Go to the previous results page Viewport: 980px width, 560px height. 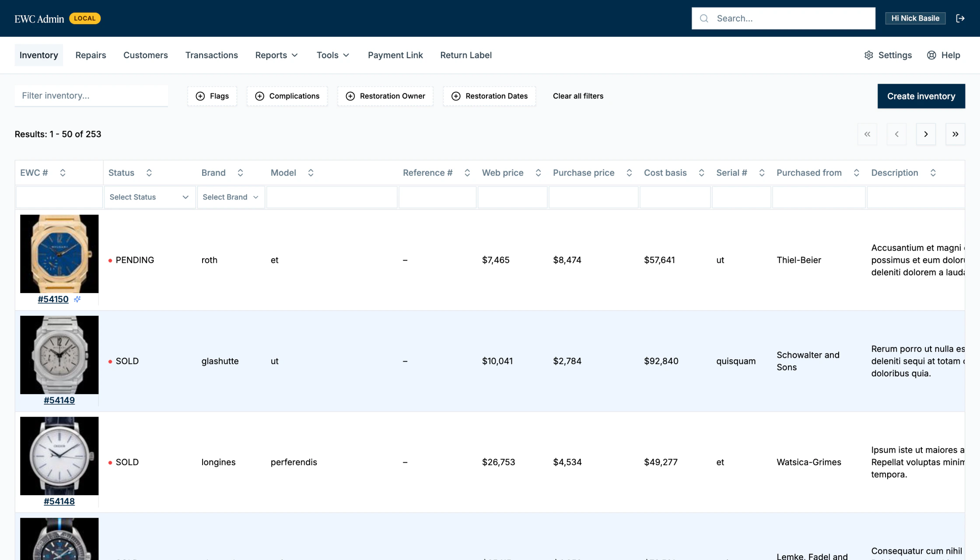(x=896, y=134)
